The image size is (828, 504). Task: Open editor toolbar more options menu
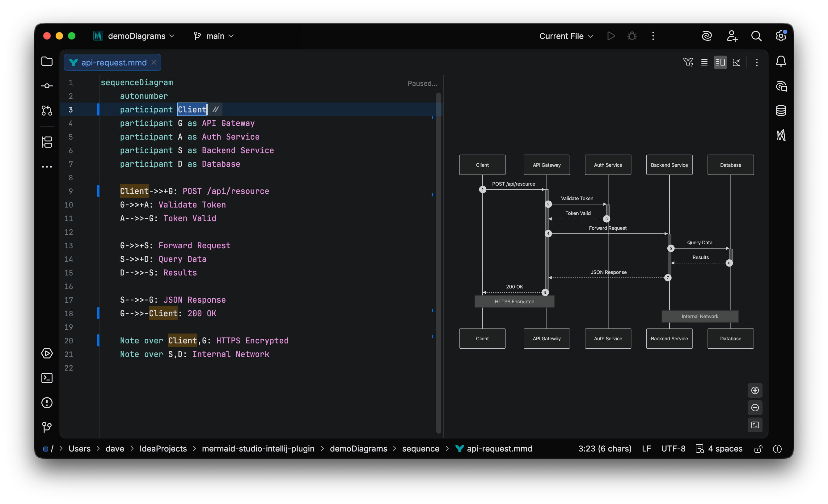pos(756,62)
